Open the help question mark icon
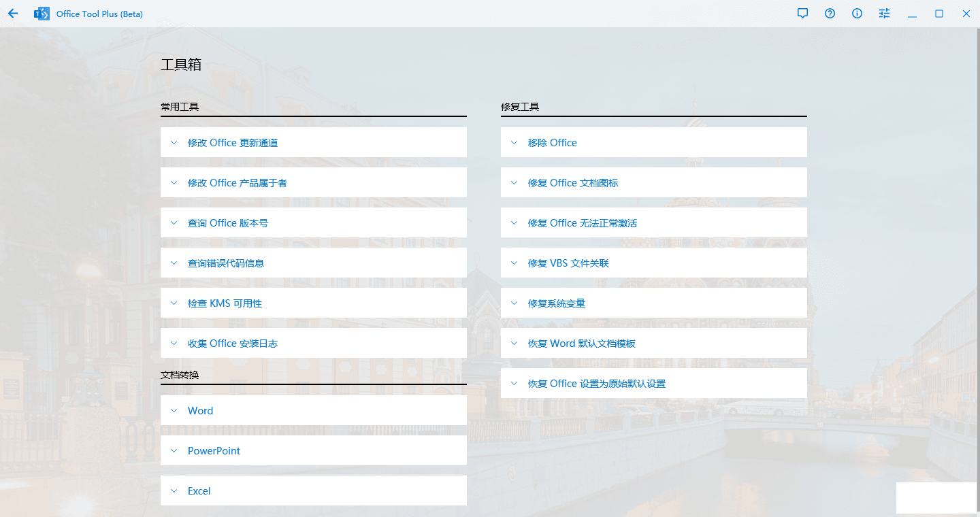 [x=830, y=14]
